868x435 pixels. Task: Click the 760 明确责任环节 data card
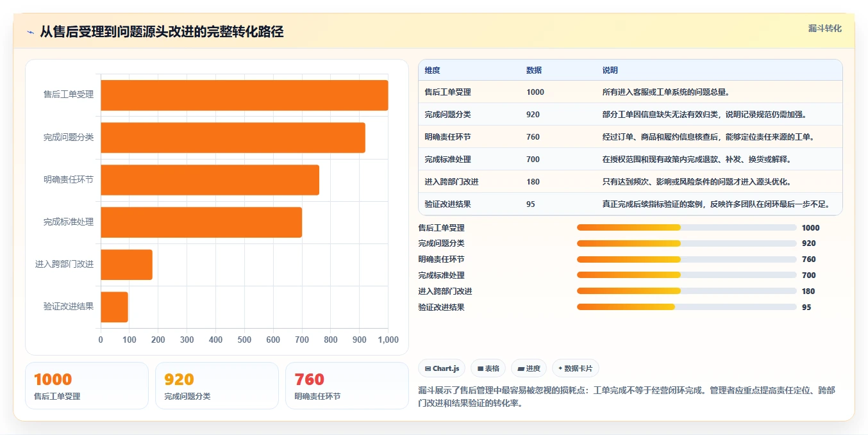point(347,386)
